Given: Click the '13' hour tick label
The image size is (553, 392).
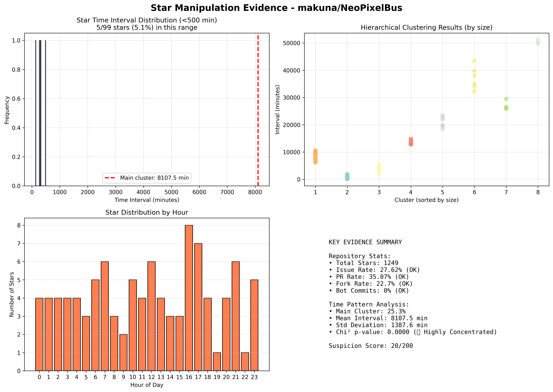Looking at the screenshot, I should click(x=161, y=377).
